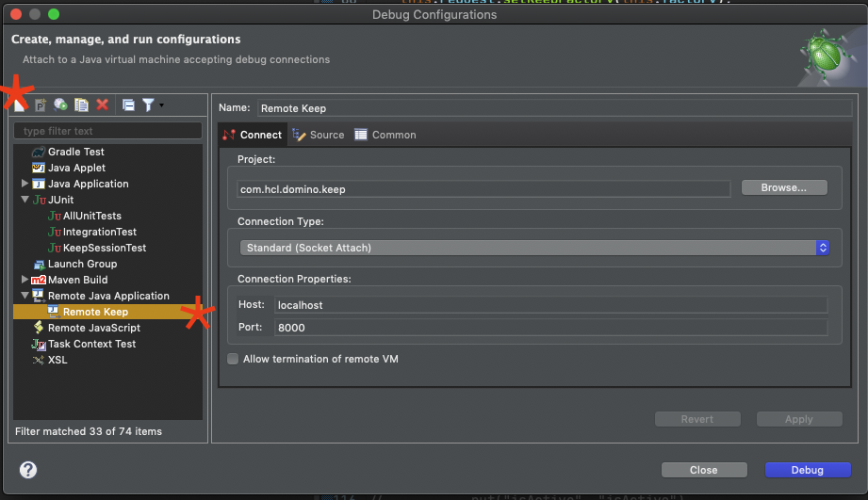Switch to the Source tab
Screen dimensions: 868x500
[x=319, y=135]
